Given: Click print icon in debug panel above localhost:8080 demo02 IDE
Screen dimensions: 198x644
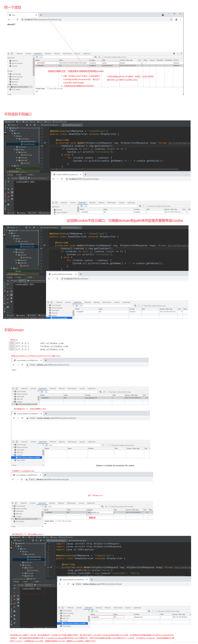Looking at the screenshot, I should [x=12, y=196].
